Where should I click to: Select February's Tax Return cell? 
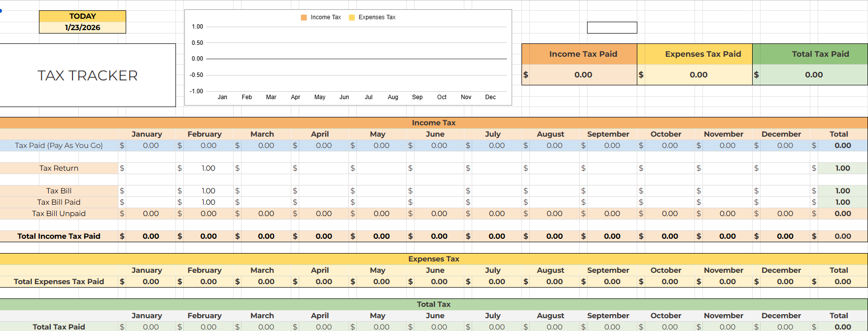tap(208, 168)
